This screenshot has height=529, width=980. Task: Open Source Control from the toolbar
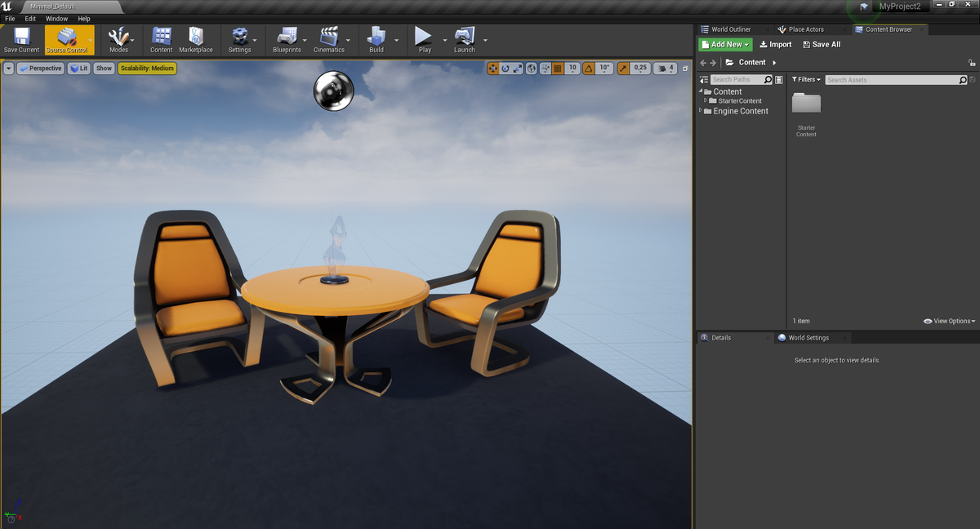click(67, 40)
